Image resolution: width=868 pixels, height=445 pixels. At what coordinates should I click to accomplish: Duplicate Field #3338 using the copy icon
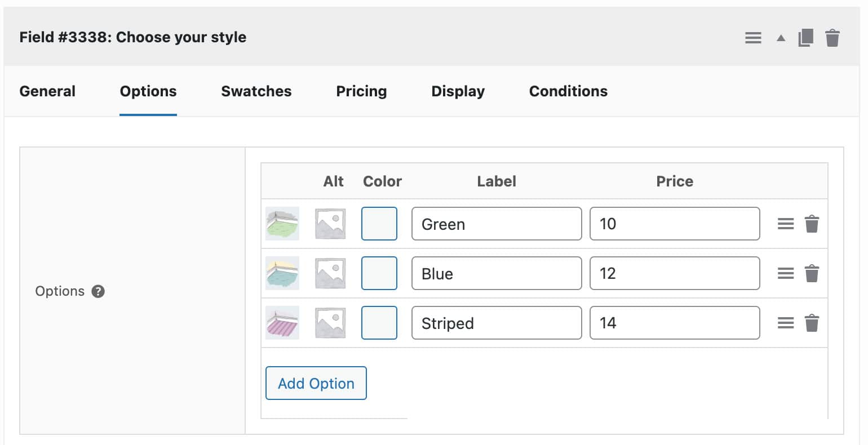(x=806, y=37)
